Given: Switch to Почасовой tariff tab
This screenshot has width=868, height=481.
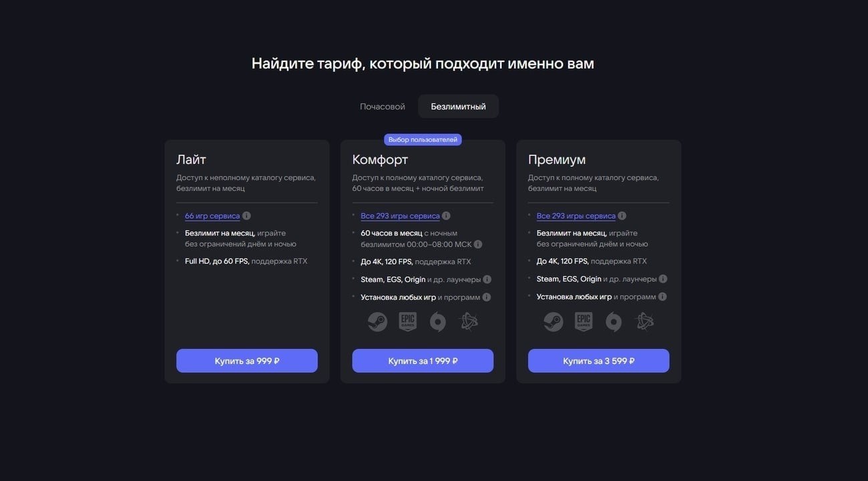Looking at the screenshot, I should pyautogui.click(x=383, y=107).
